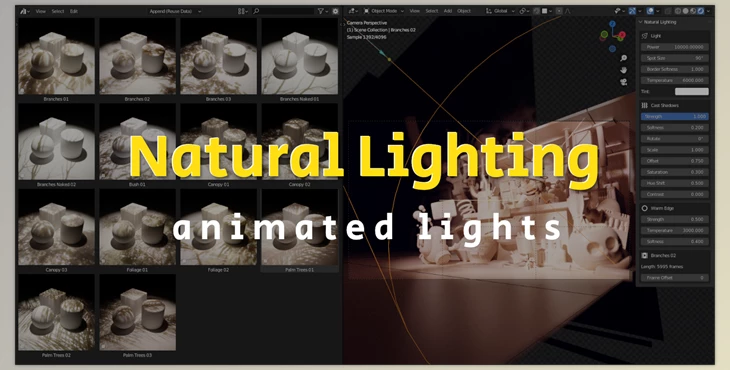
Task: Toggle the viewport overlays button
Action: click(x=650, y=11)
